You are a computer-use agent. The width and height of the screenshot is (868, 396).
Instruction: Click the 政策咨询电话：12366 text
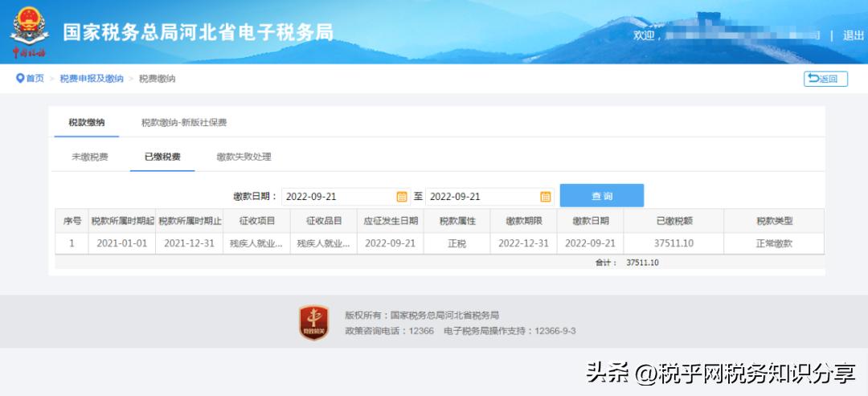point(390,331)
